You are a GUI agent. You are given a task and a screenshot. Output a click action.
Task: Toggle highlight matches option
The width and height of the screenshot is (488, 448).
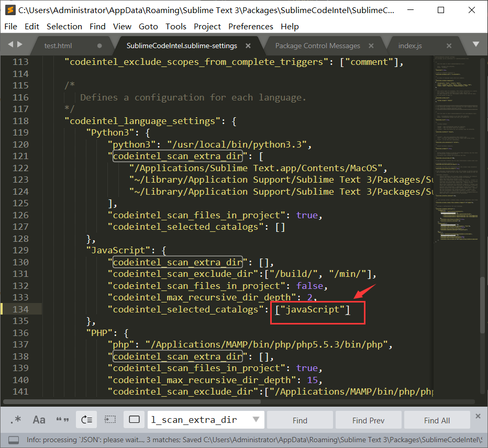pos(134,420)
